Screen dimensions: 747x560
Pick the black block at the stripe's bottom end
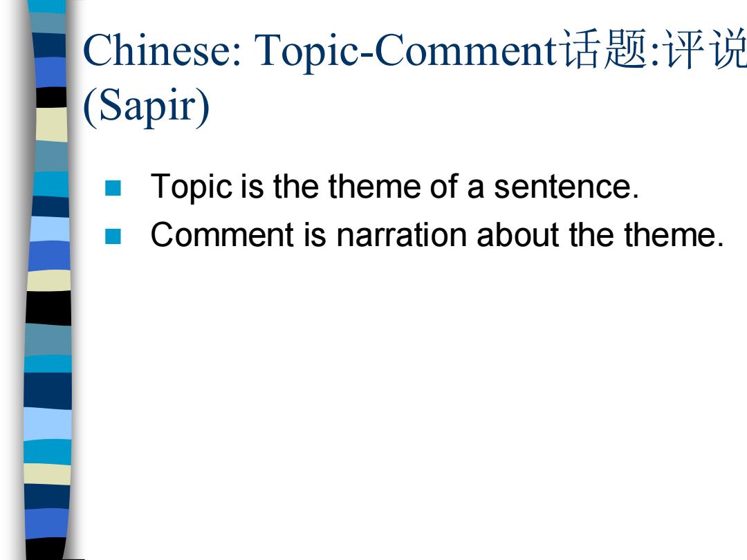tap(45, 548)
